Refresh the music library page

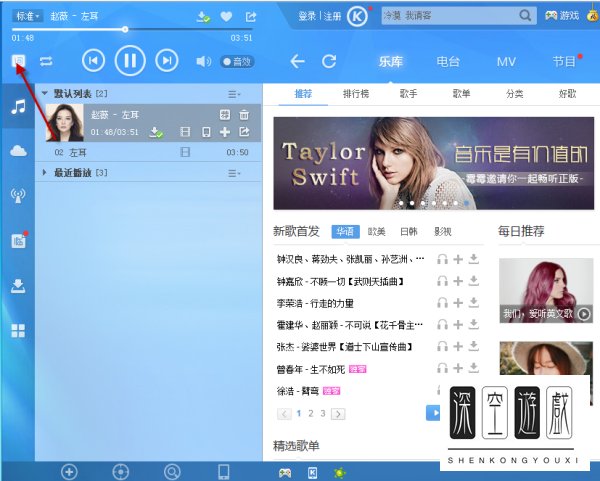pyautogui.click(x=329, y=61)
